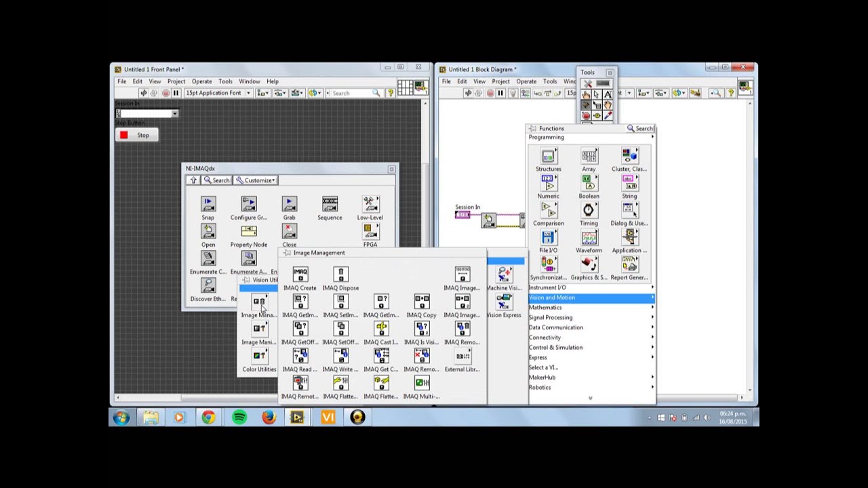The height and width of the screenshot is (488, 868).
Task: Open the Block Diagram Project menu
Action: tap(500, 81)
